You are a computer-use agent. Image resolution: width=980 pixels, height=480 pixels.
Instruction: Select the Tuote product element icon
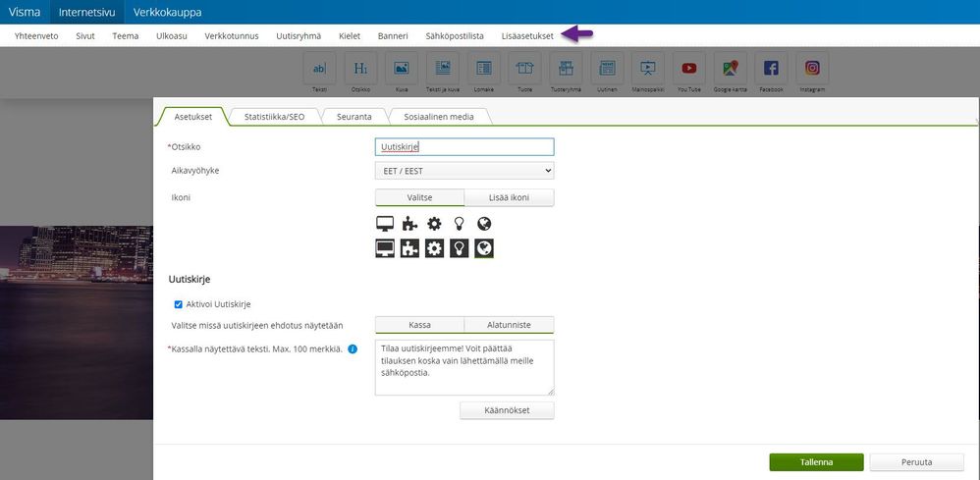pyautogui.click(x=525, y=68)
